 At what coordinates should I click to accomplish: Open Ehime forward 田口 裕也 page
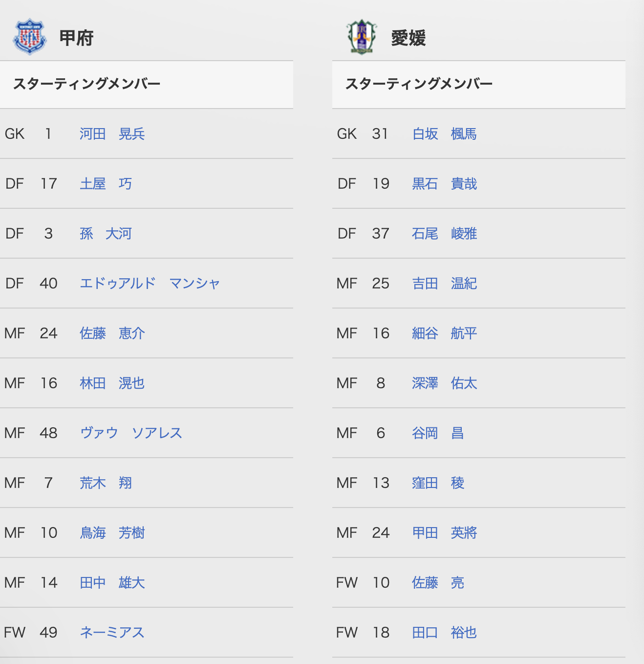pos(445,633)
